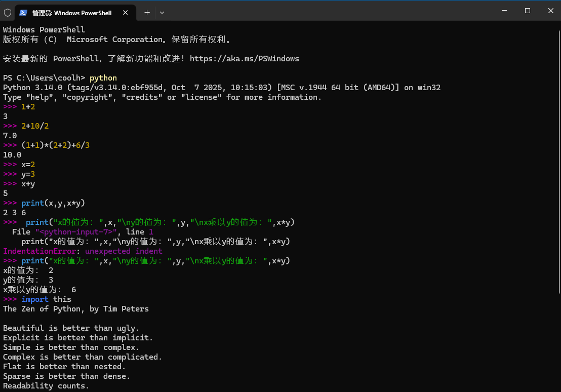
Task: Click 'The Zen of Python, by Tim Peters'
Action: (76, 309)
